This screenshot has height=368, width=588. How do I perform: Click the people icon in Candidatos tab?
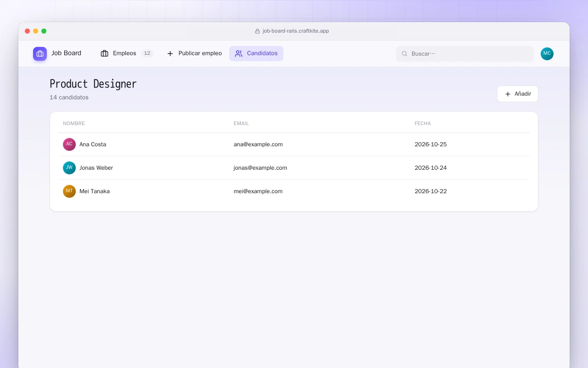pos(238,53)
